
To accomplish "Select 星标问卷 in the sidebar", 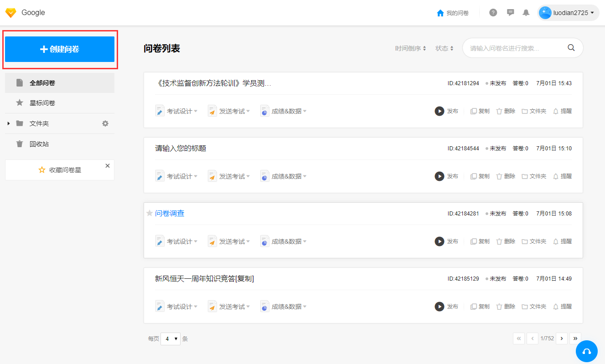I will [x=42, y=103].
